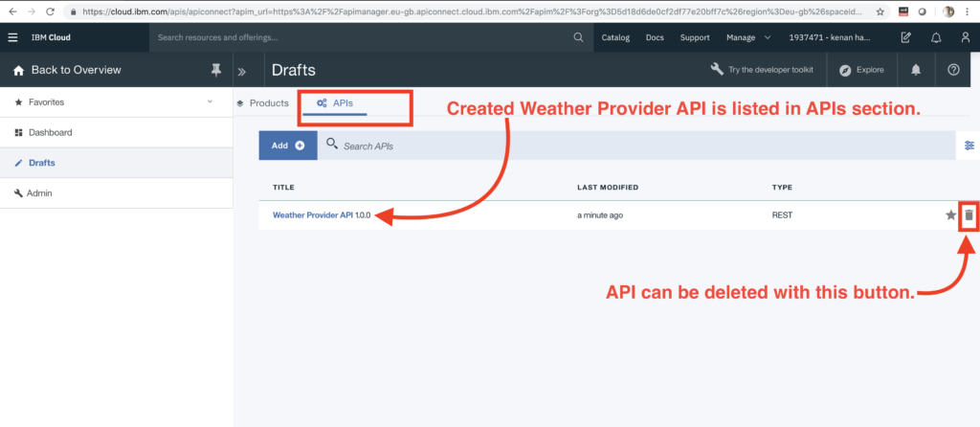Screen dimensions: 980x427
Task: Toggle the sidebar pin icon
Action: click(x=216, y=70)
